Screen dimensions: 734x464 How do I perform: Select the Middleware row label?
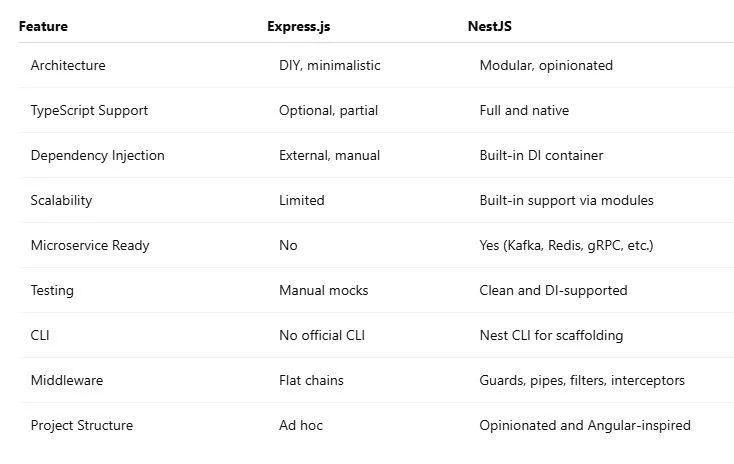[x=66, y=380]
